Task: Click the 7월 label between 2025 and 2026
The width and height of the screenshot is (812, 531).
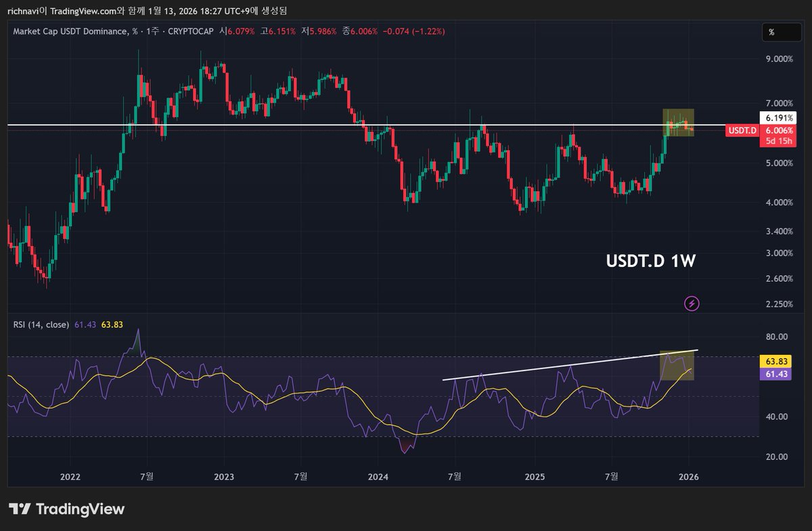Action: 611,476
